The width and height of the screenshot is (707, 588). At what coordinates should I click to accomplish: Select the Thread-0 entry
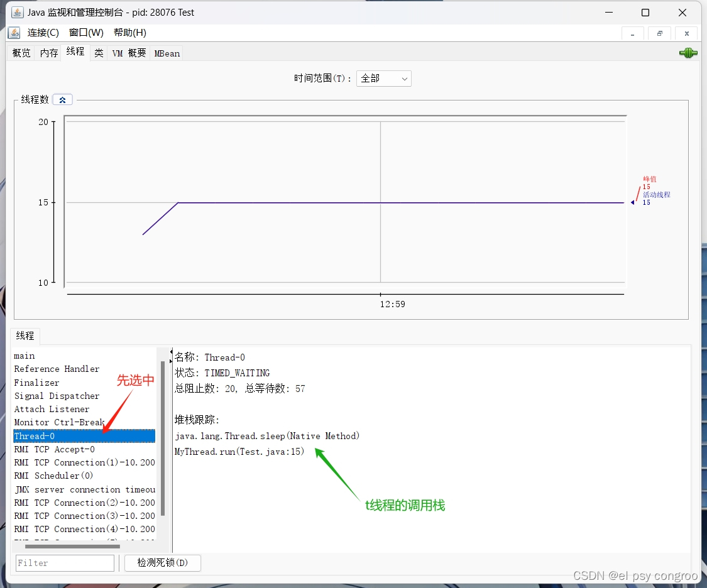[x=84, y=436]
